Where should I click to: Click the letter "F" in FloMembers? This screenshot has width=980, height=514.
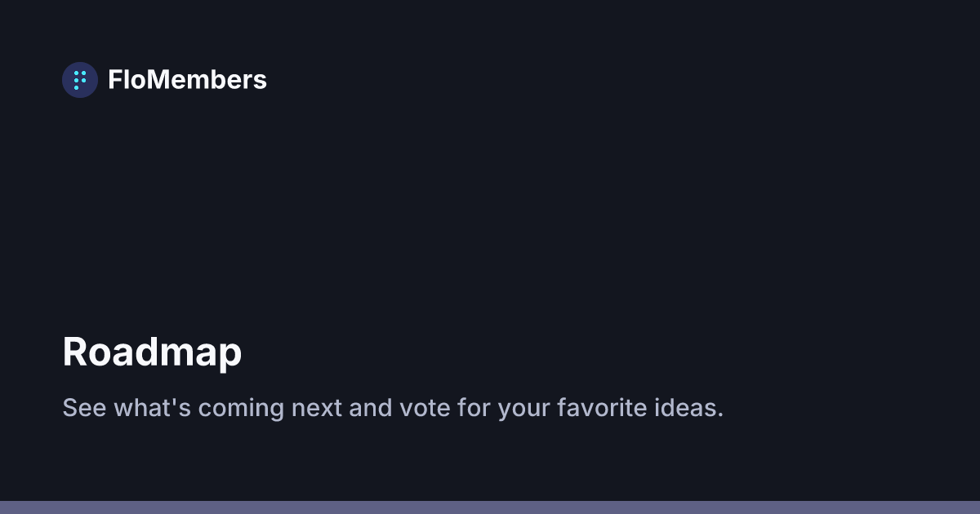[x=114, y=80]
